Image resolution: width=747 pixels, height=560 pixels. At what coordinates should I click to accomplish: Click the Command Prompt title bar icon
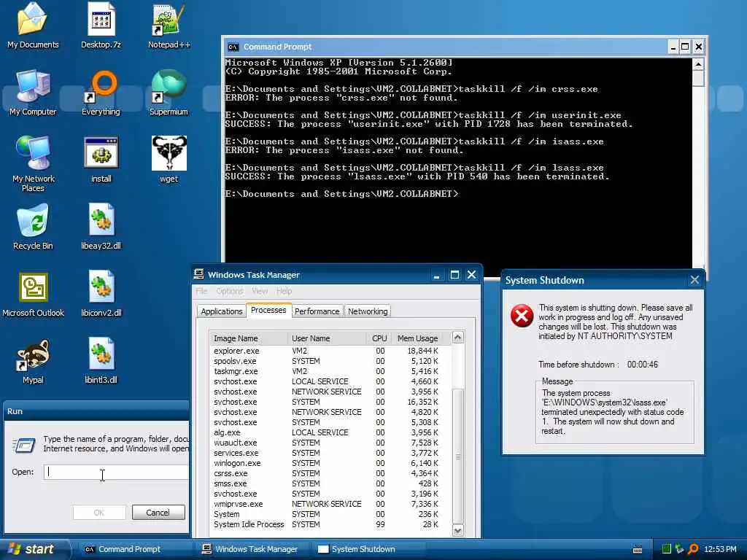pyautogui.click(x=233, y=47)
